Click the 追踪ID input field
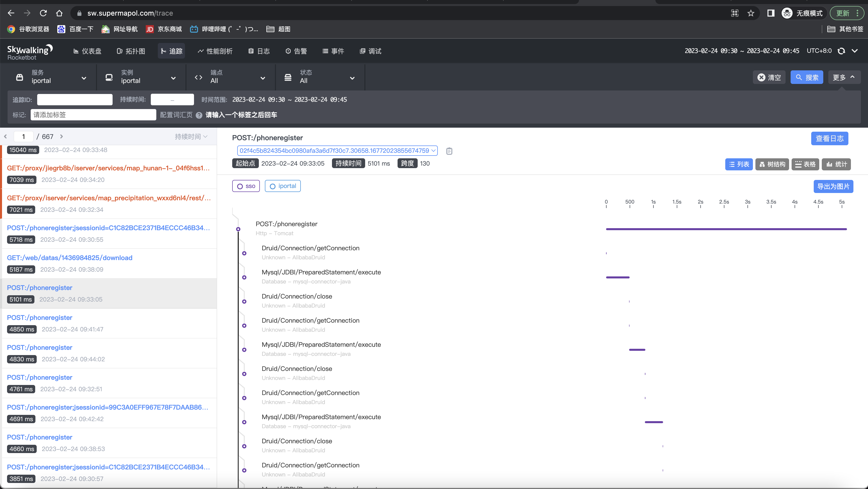 coord(74,100)
